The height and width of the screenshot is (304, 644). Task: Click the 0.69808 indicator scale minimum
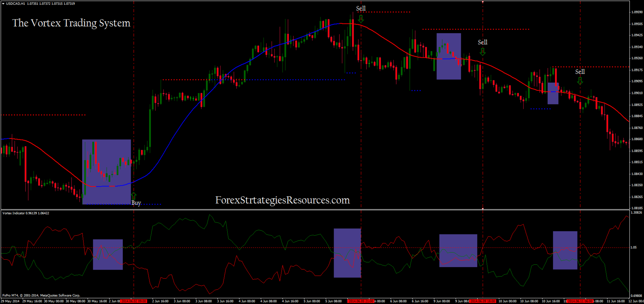pyautogui.click(x=637, y=295)
